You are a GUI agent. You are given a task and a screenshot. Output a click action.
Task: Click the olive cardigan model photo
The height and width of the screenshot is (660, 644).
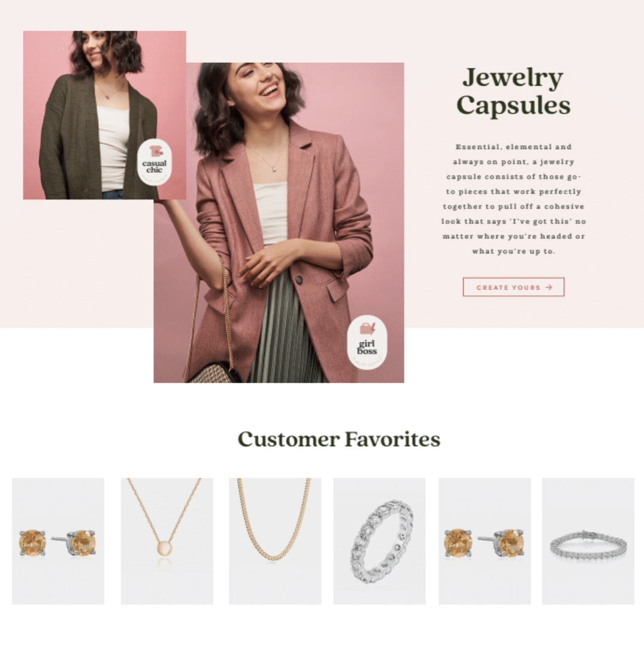click(x=104, y=115)
